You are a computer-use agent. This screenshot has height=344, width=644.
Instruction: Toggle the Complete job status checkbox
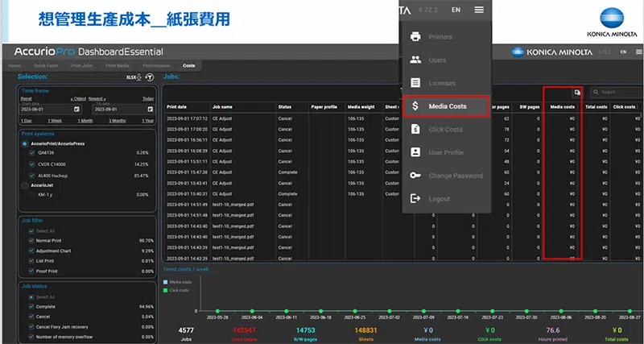[x=31, y=307]
